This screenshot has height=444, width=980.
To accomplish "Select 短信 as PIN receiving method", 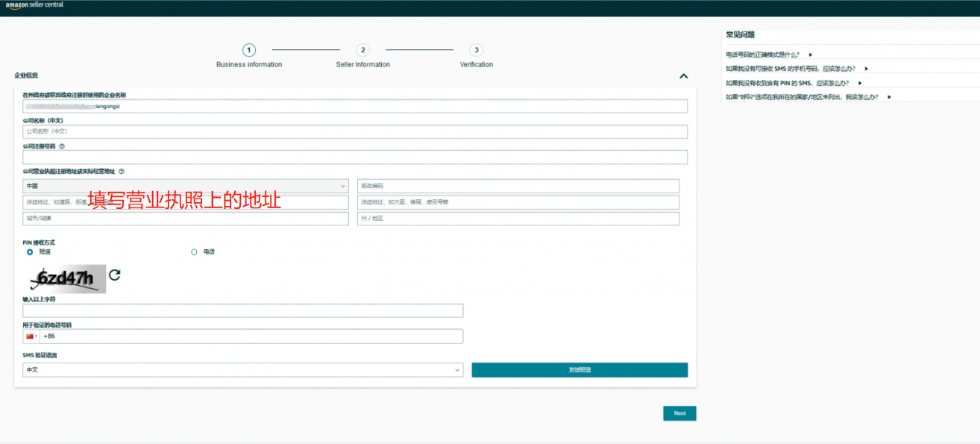I will point(30,252).
